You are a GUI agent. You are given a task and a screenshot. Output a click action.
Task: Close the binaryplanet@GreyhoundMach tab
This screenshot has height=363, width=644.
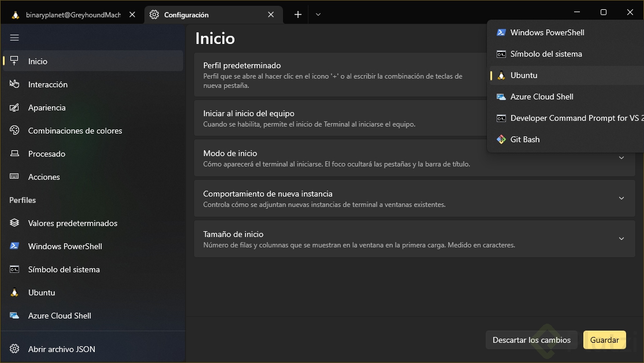[x=132, y=15]
